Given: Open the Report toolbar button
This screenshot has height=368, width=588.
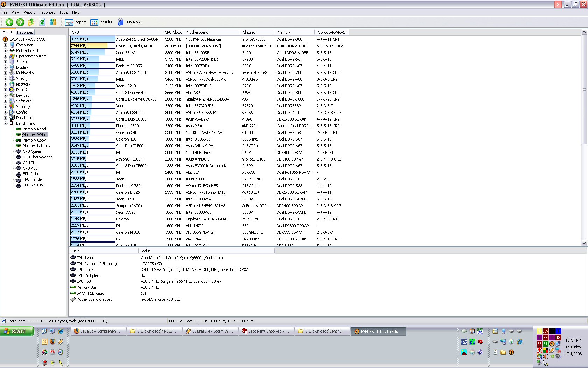Looking at the screenshot, I should tap(76, 22).
